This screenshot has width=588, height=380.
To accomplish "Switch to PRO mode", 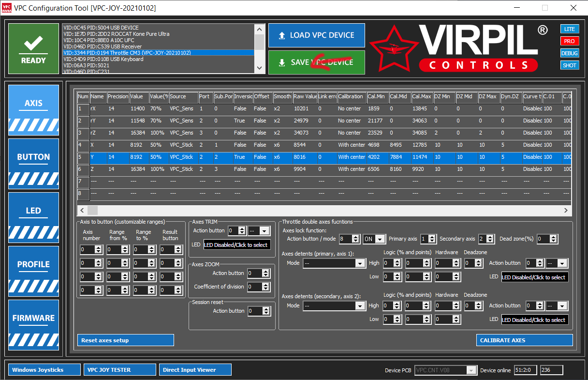I will 569,41.
